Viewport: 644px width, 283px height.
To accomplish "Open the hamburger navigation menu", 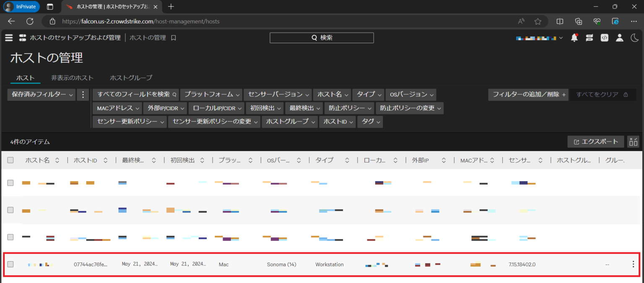I will (9, 37).
